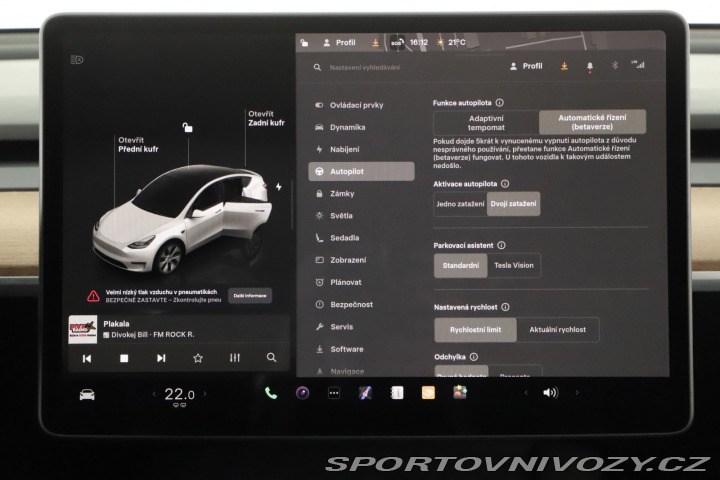Screen dimensions: 720x480
Task: Set speed to Aktuální rychlost
Action: click(x=557, y=330)
